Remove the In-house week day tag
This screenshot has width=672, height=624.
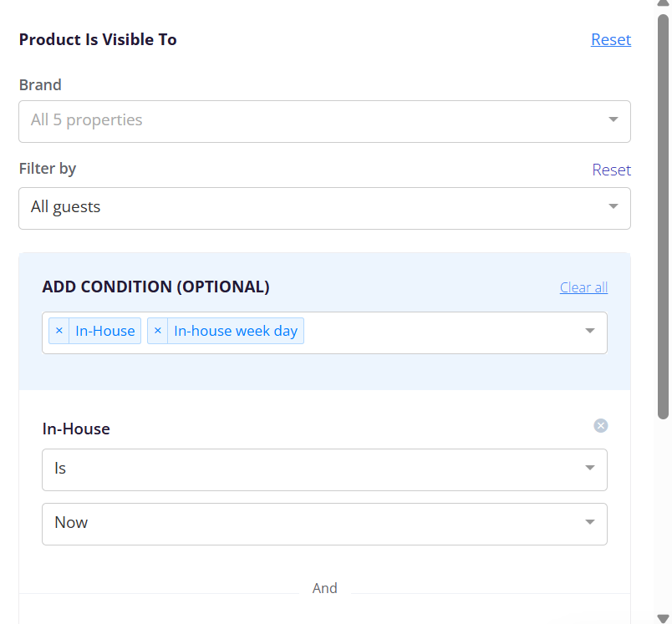point(158,331)
